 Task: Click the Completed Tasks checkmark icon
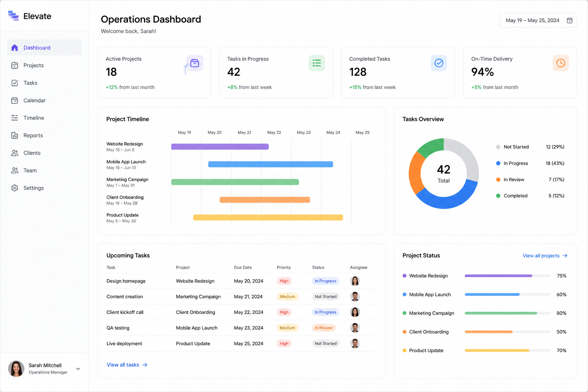(439, 63)
